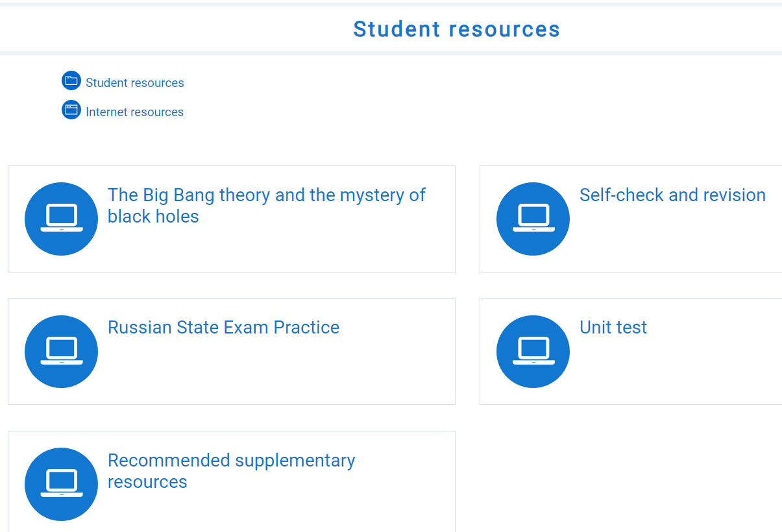
Task: Click the Big Bang theory lesson card
Action: [x=231, y=219]
